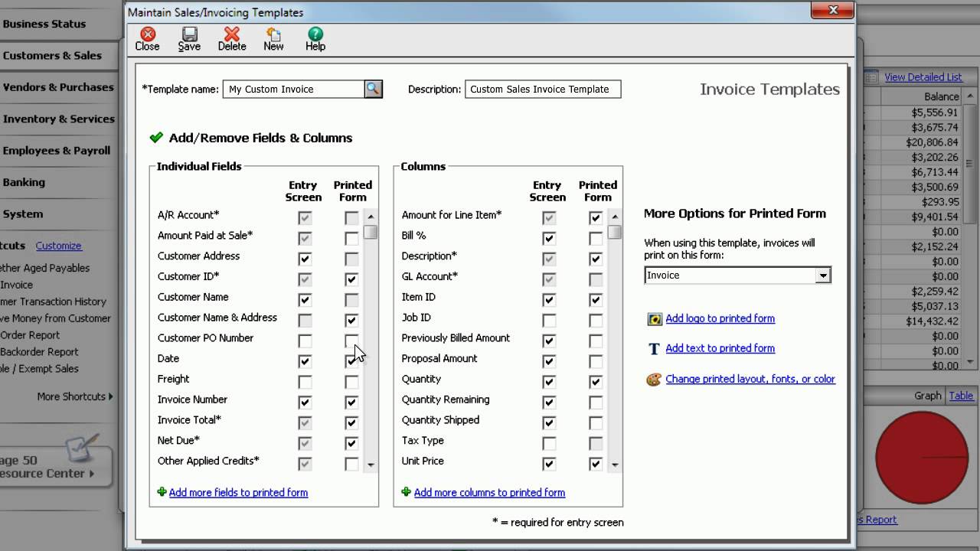
Task: Click Add text to printed form link
Action: [x=720, y=348]
